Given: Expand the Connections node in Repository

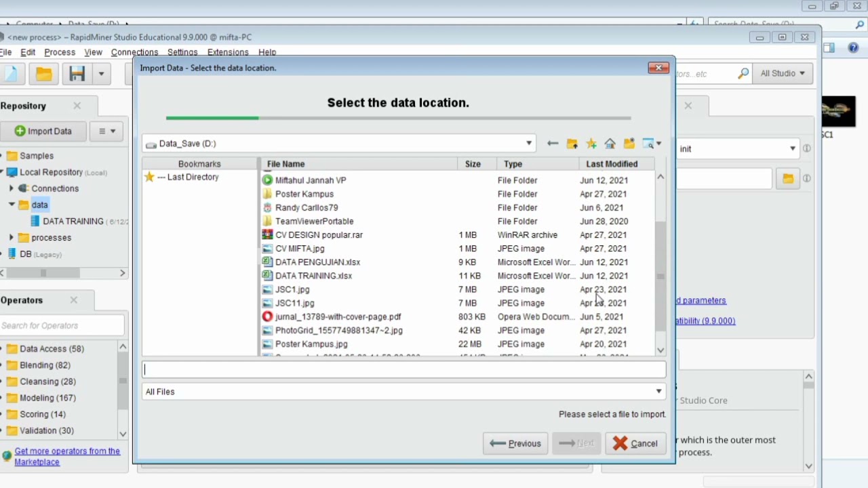Looking at the screenshot, I should 12,188.
